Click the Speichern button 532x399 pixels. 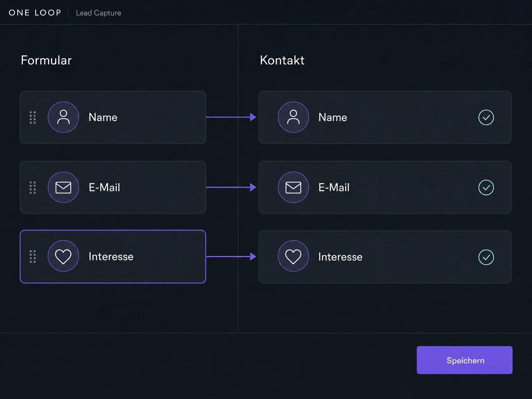(464, 360)
